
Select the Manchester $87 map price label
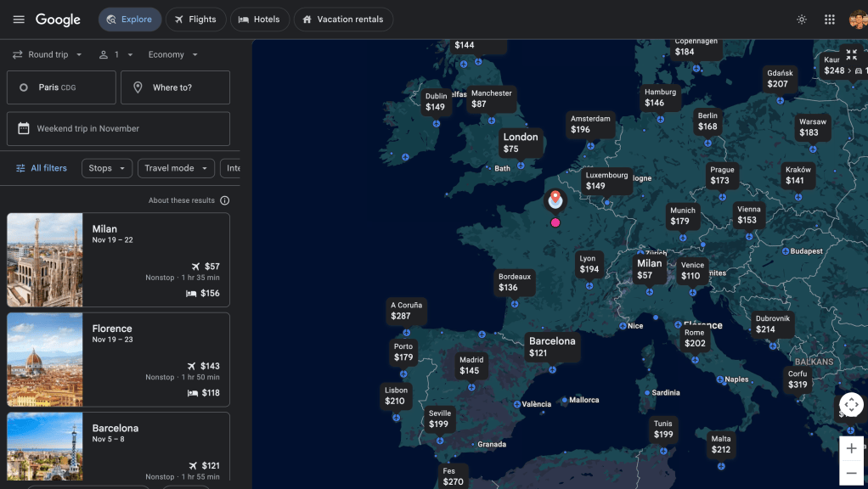492,99
